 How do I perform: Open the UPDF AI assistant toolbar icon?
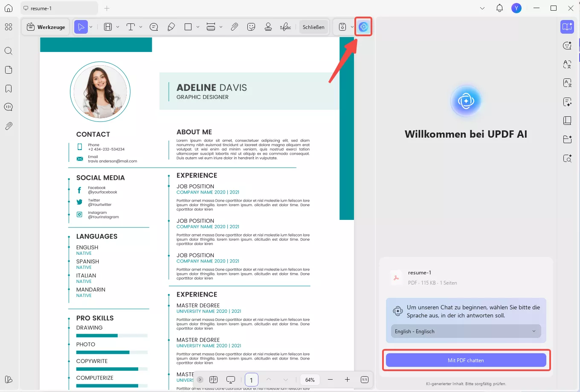click(x=363, y=27)
